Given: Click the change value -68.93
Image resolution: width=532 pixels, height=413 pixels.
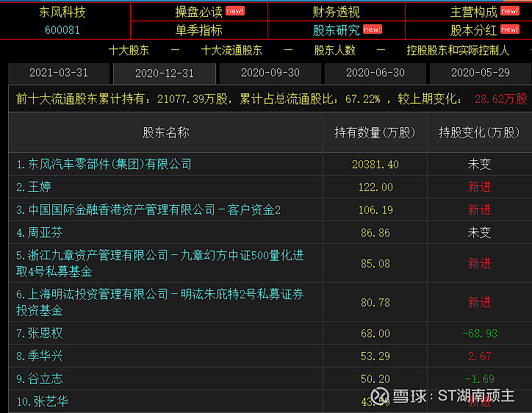Looking at the screenshot, I should tap(479, 334).
